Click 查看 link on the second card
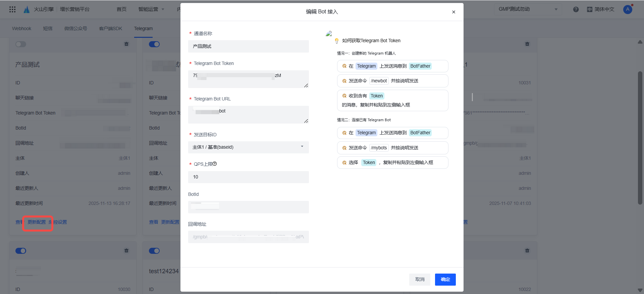The width and height of the screenshot is (644, 294). point(153,222)
